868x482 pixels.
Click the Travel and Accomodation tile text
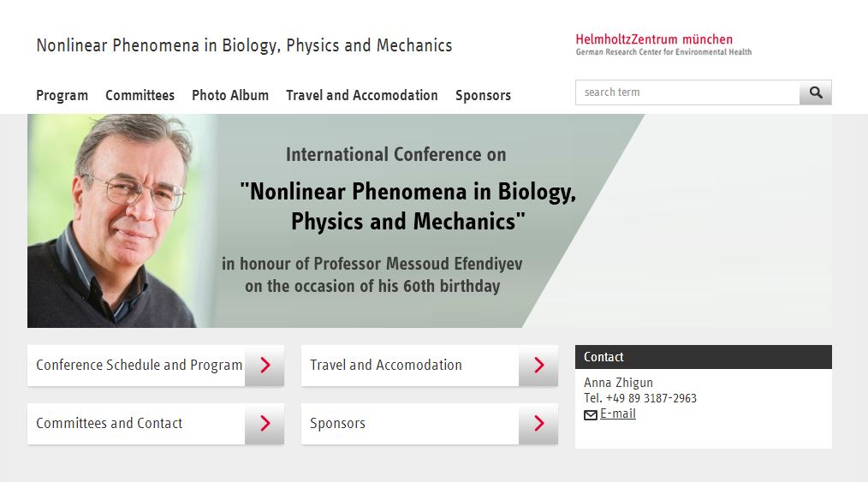386,366
